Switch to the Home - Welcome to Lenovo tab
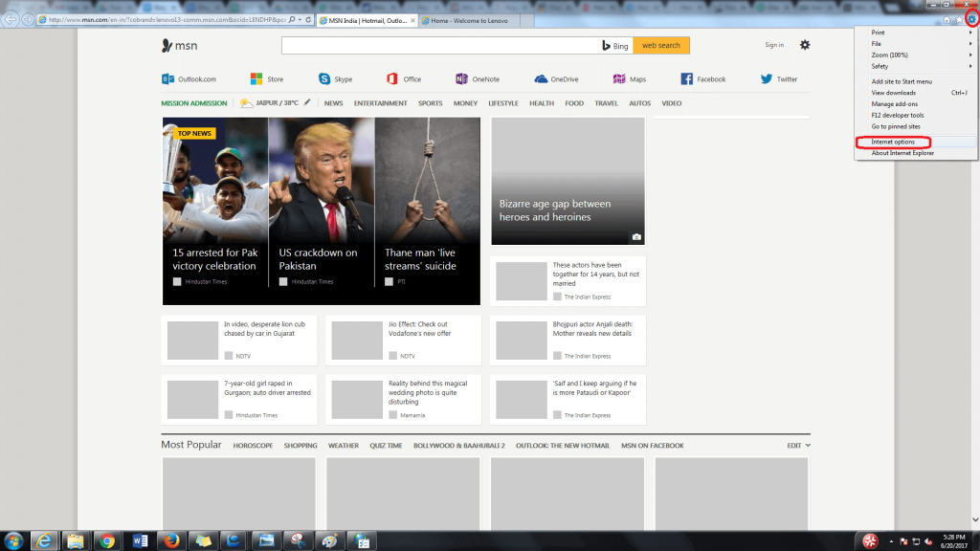 [469, 21]
